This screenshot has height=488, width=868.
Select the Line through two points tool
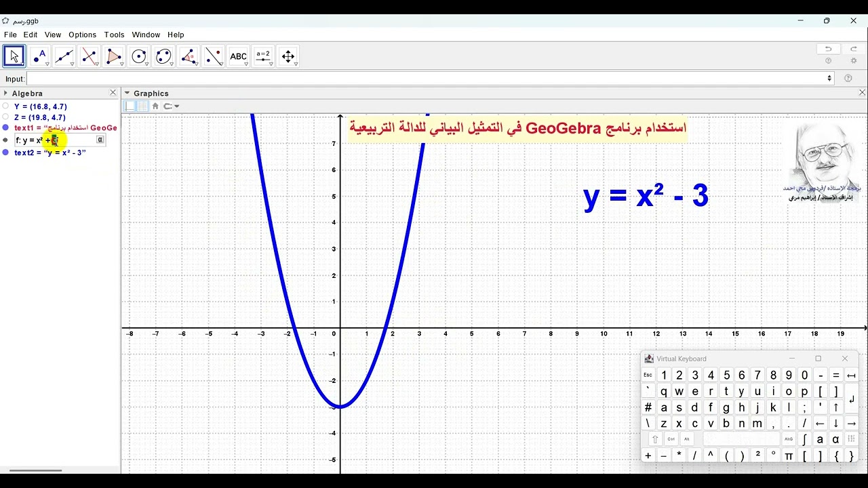coord(64,56)
